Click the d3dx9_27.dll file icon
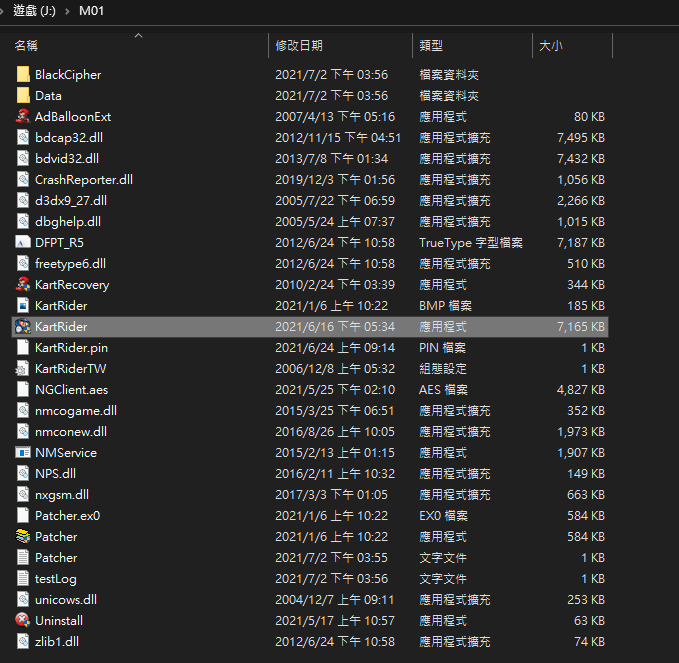Viewport: 679px width, 663px height. tap(23, 201)
